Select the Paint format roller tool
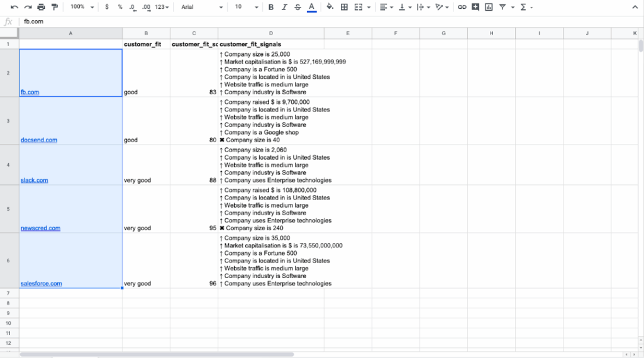The height and width of the screenshot is (358, 644). coord(55,7)
